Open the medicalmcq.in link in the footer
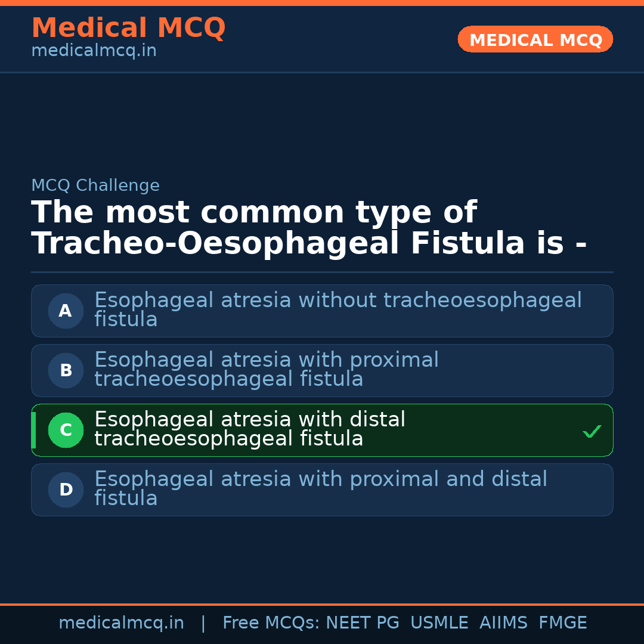This screenshot has height=644, width=644. click(x=121, y=623)
